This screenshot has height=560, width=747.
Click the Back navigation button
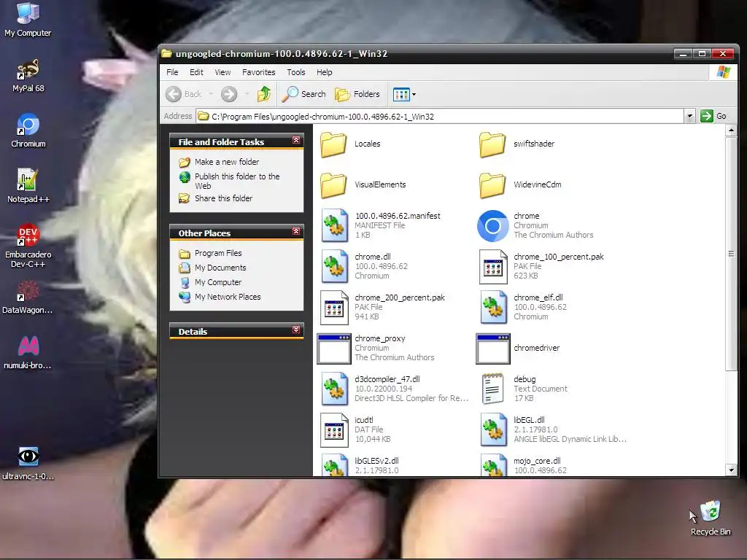tap(185, 94)
